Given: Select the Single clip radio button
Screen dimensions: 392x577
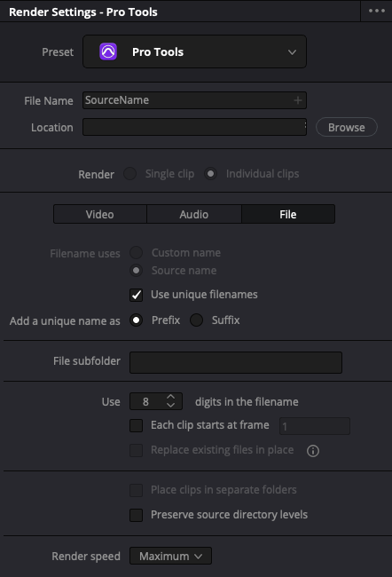Looking at the screenshot, I should [x=129, y=173].
